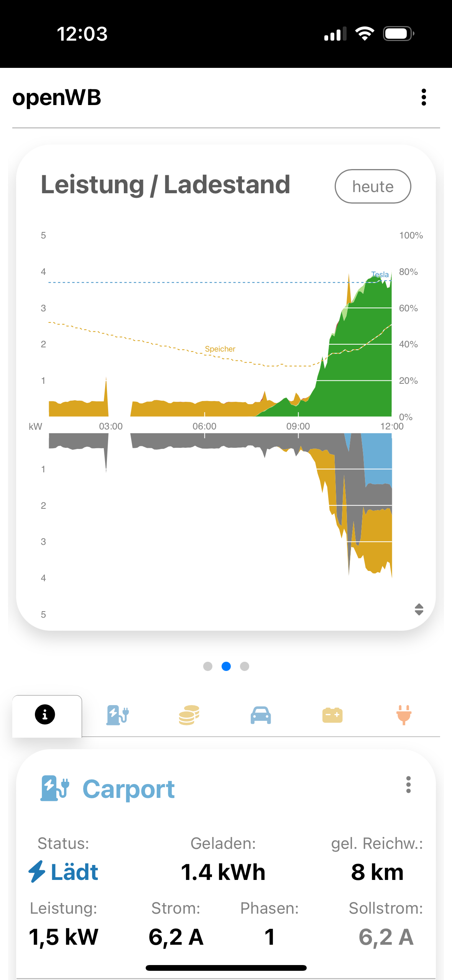Select the info overview tab
The width and height of the screenshot is (452, 980).
click(45, 715)
